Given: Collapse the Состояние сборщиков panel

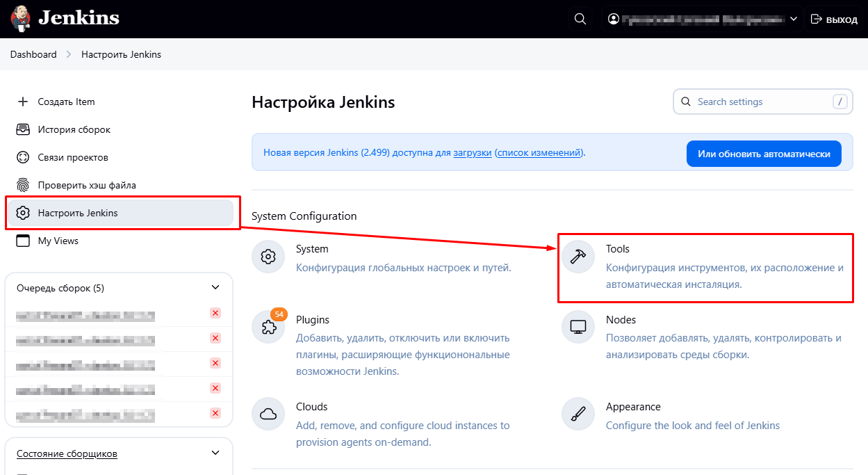Looking at the screenshot, I should [215, 453].
